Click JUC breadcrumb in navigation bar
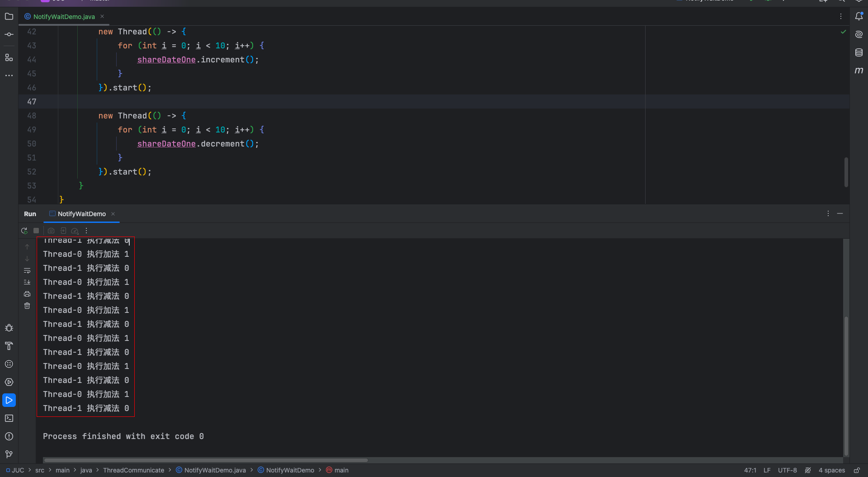 point(15,470)
